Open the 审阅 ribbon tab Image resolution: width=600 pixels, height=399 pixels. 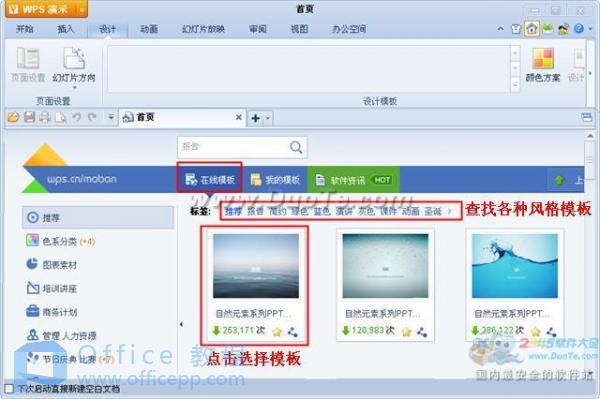pyautogui.click(x=258, y=29)
